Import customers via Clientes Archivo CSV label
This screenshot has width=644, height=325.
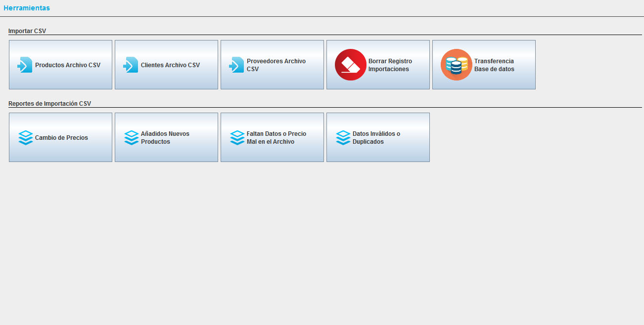click(x=170, y=65)
